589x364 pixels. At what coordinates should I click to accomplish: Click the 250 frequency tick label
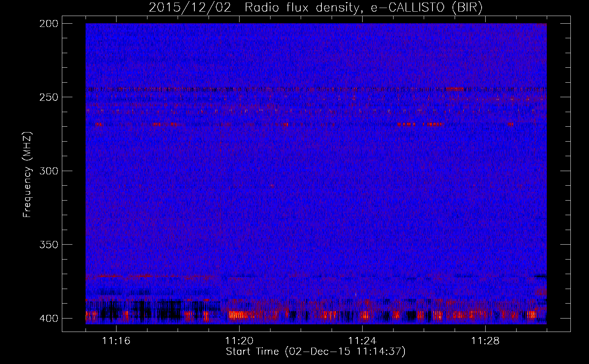tap(49, 97)
